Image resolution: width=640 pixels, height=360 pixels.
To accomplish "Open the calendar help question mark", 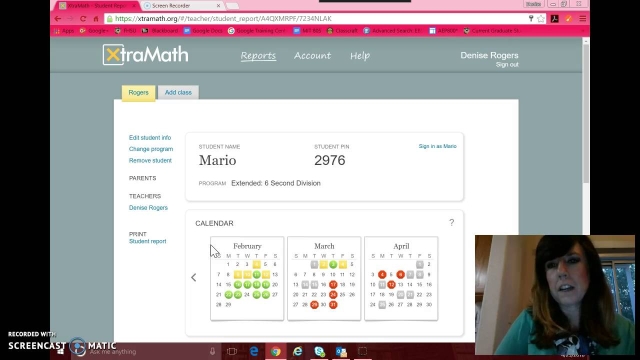I will [451, 222].
